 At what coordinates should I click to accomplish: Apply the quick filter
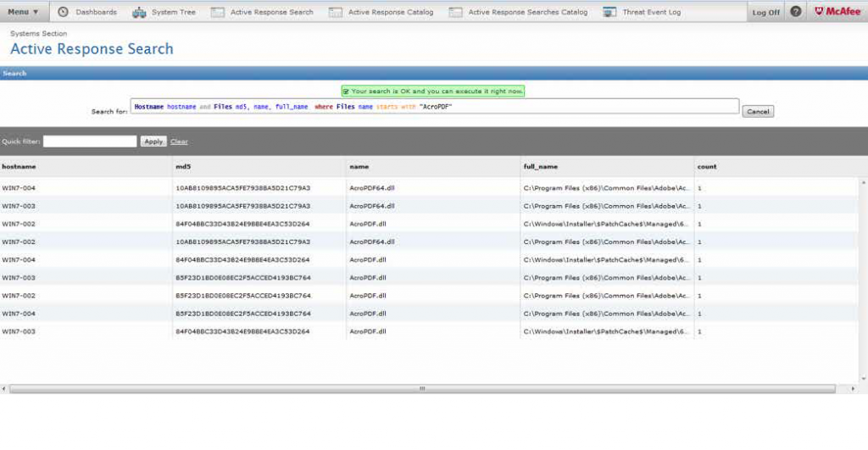click(153, 142)
